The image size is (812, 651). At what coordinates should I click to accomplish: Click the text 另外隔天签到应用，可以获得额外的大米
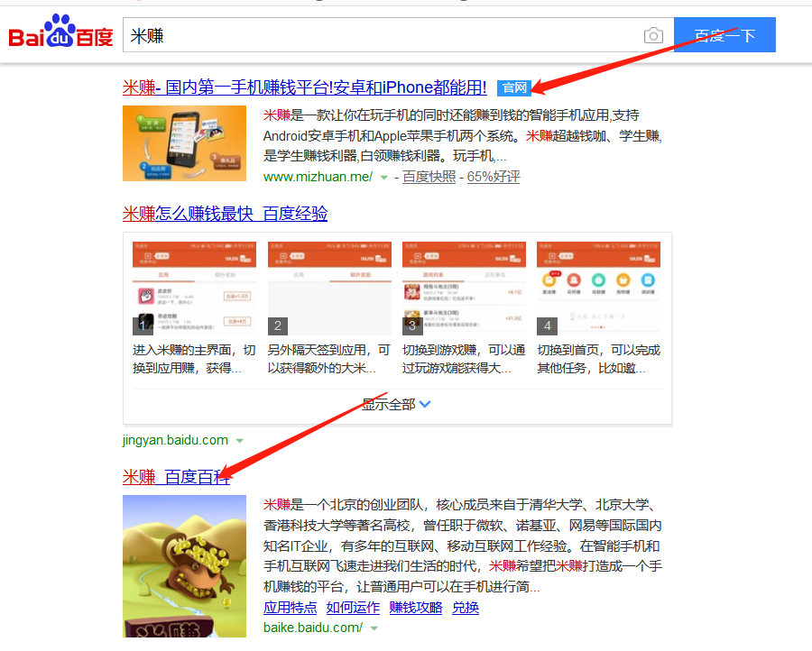click(x=328, y=359)
